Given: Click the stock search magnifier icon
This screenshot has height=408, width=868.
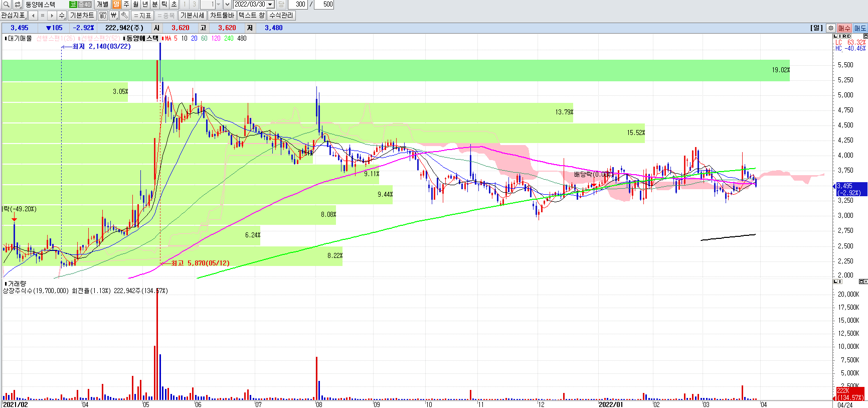Looking at the screenshot, I should click(x=7, y=5).
